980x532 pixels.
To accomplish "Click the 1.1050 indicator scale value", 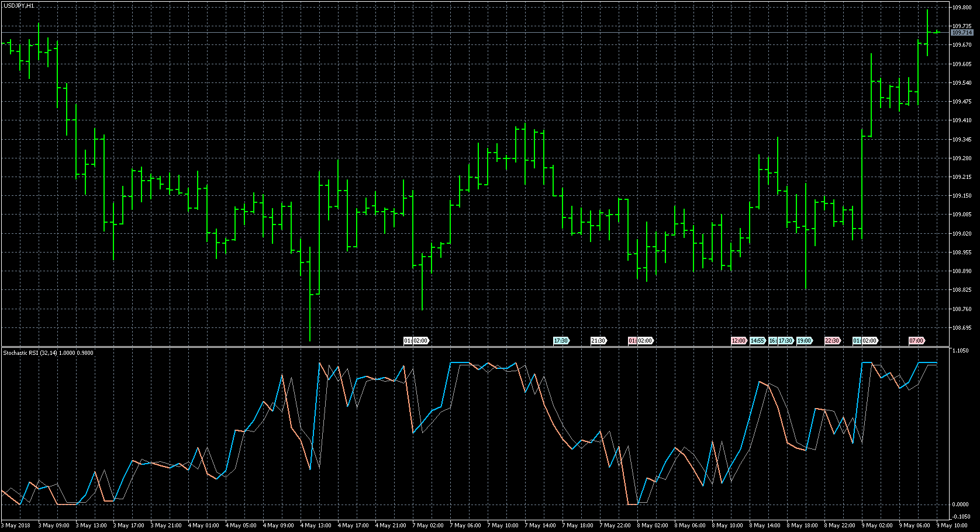I will pos(961,351).
